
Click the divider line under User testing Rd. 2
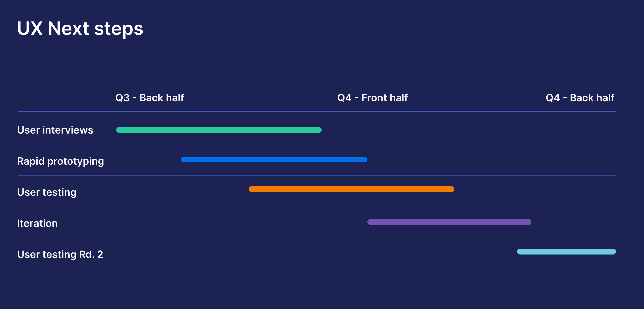point(317,271)
